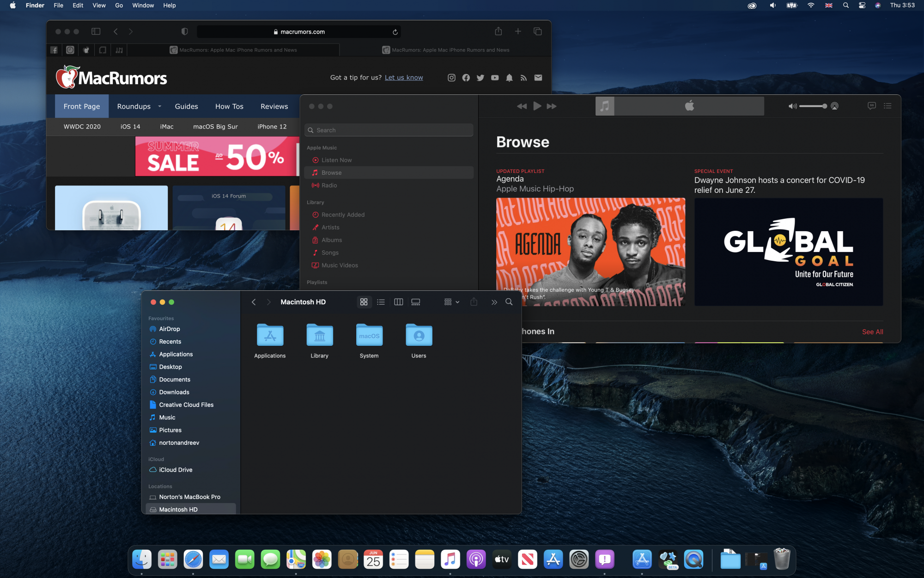Click See All in Music Browse
The width and height of the screenshot is (924, 578).
[872, 332]
